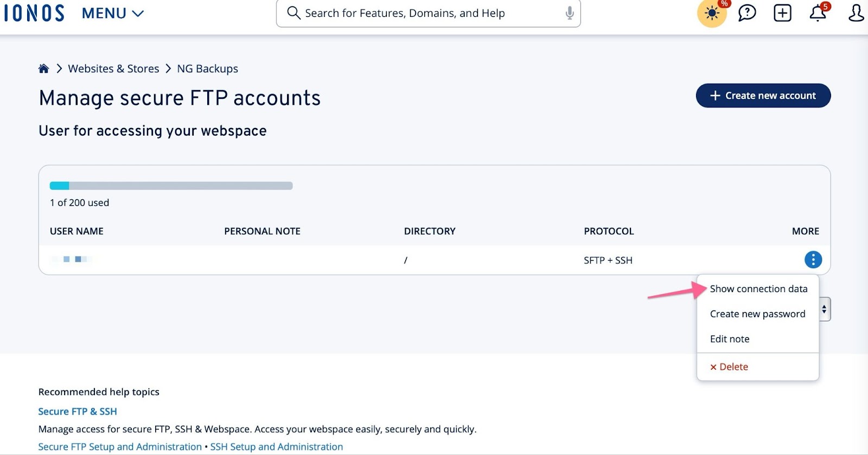The height and width of the screenshot is (455, 868).
Task: Select Show connection data
Action: 758,289
